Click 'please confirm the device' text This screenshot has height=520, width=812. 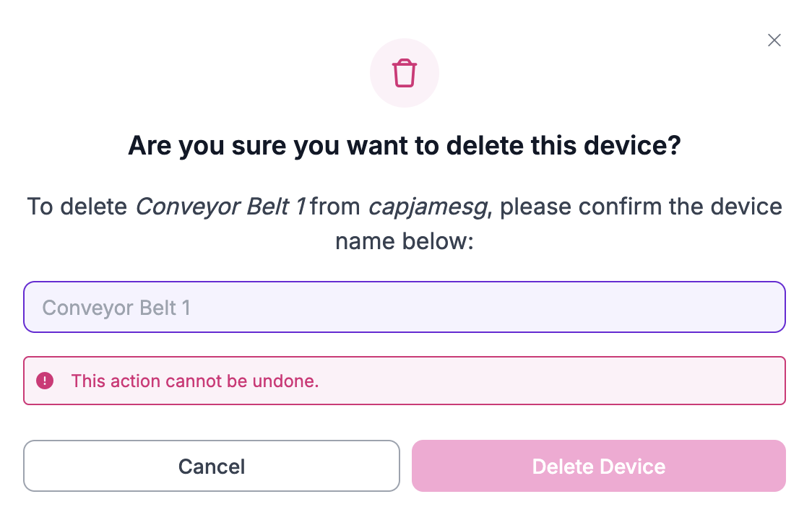coord(641,207)
